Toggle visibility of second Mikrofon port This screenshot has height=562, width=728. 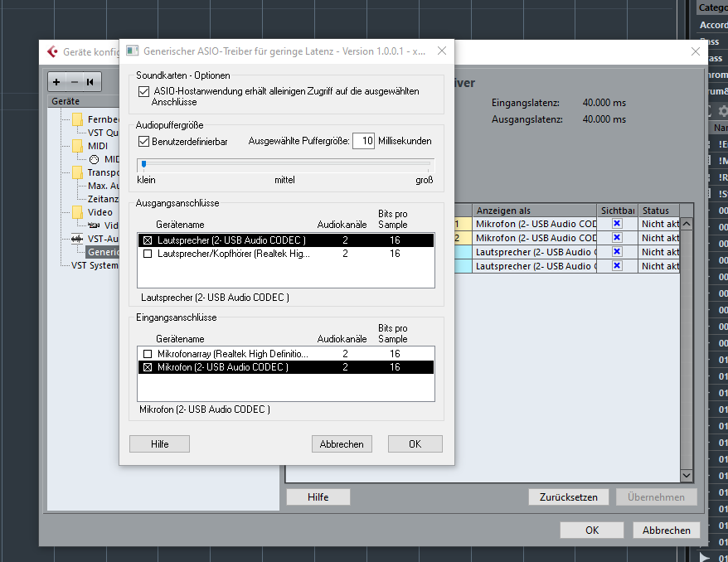pyautogui.click(x=617, y=238)
